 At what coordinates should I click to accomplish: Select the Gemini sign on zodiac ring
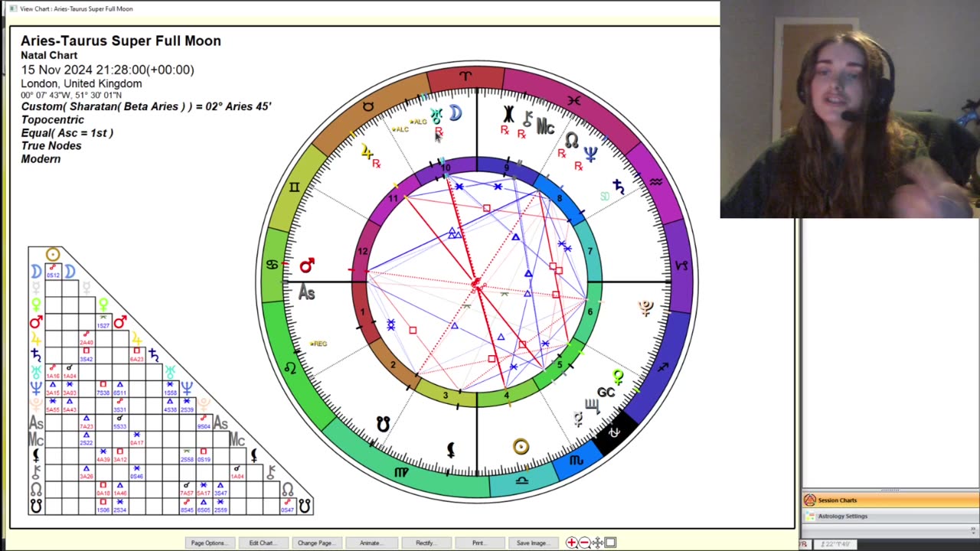point(295,187)
